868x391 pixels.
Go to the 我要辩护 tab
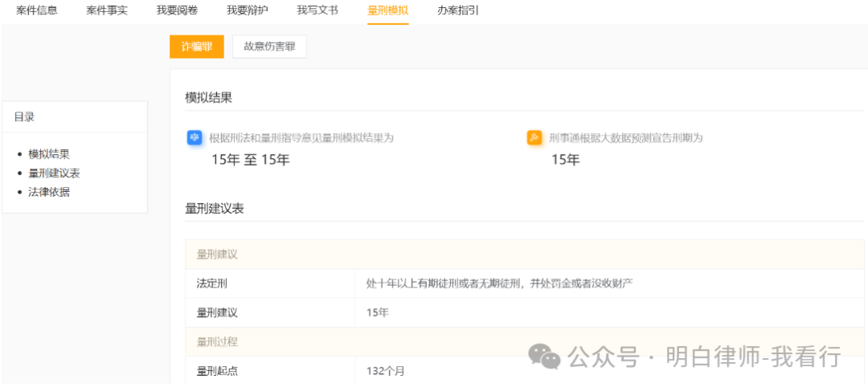(x=248, y=10)
